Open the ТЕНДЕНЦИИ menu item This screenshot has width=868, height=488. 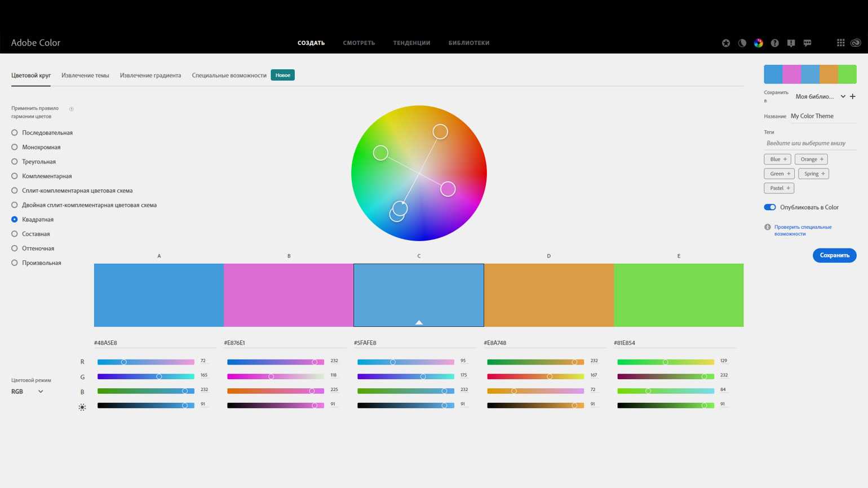tap(411, 43)
